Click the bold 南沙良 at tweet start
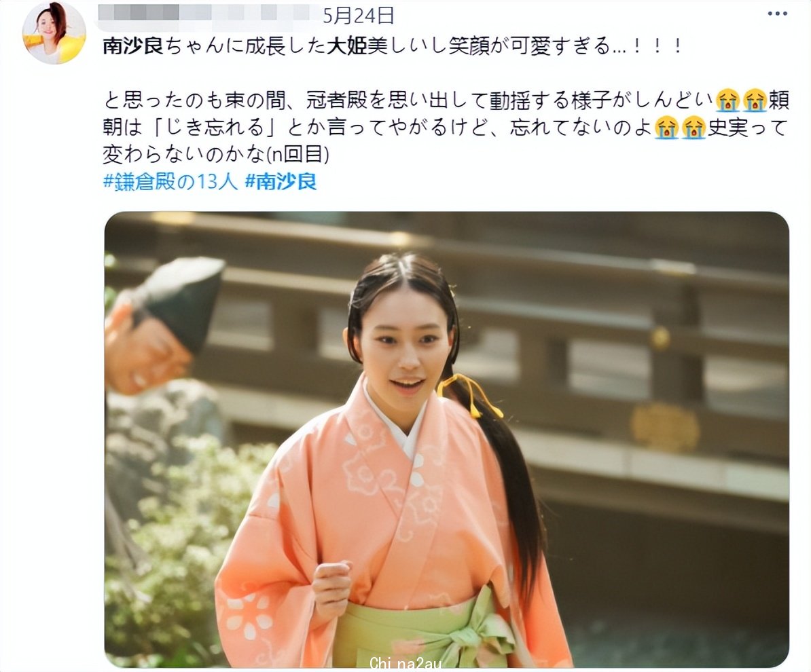This screenshot has height=672, width=811. tap(133, 46)
